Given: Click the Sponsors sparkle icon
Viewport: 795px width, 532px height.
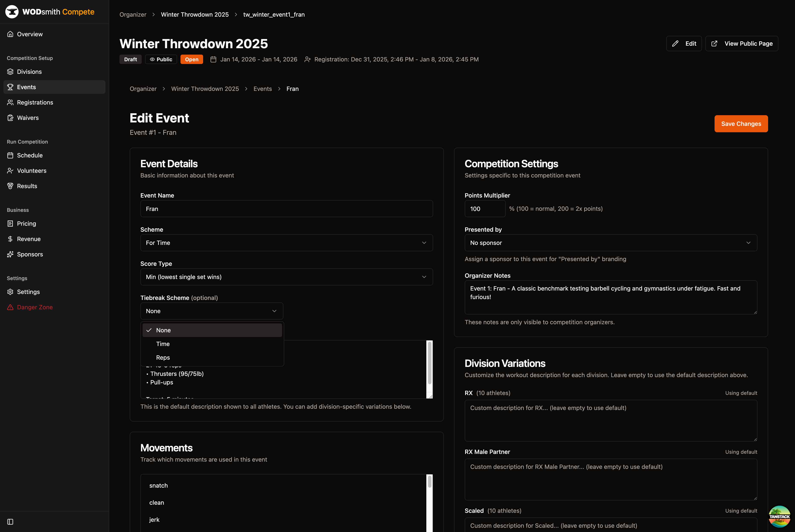Looking at the screenshot, I should pyautogui.click(x=10, y=254).
